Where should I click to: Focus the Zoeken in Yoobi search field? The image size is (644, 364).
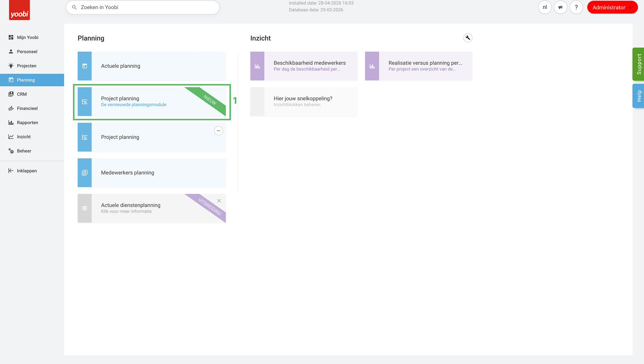[x=143, y=7]
